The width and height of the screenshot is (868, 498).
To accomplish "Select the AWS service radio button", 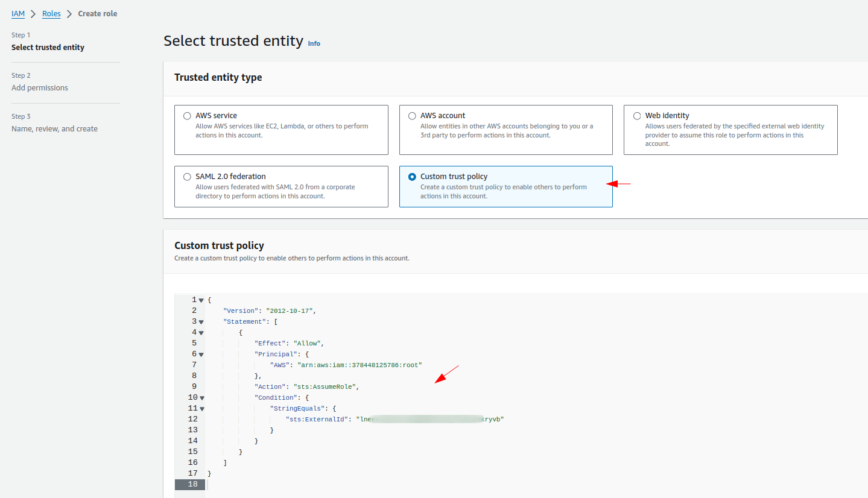I will click(x=187, y=116).
